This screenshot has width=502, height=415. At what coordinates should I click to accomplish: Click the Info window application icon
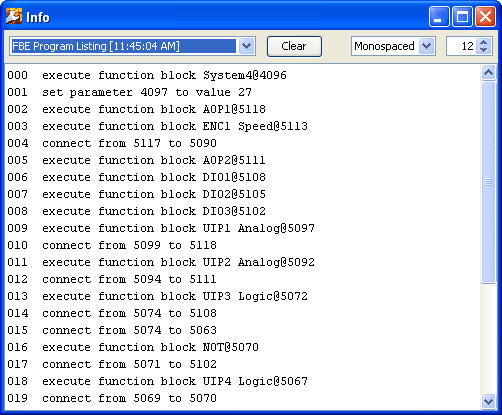[14, 16]
